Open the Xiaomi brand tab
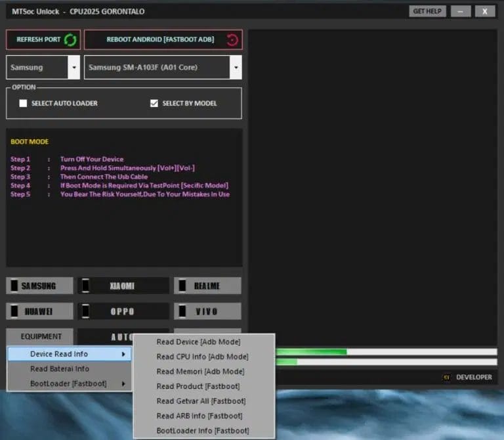The width and height of the screenshot is (504, 440). point(123,286)
